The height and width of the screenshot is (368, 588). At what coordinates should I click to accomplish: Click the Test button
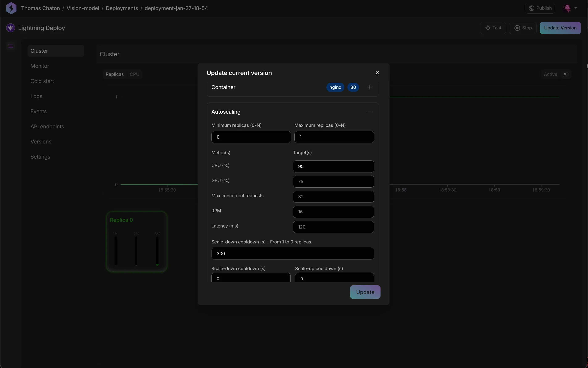pyautogui.click(x=493, y=28)
